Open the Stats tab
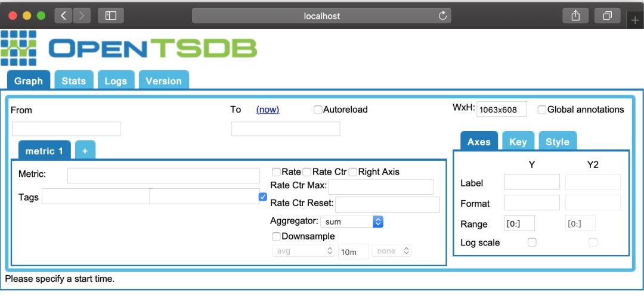Viewport: 644px width, 296px height. [x=74, y=80]
